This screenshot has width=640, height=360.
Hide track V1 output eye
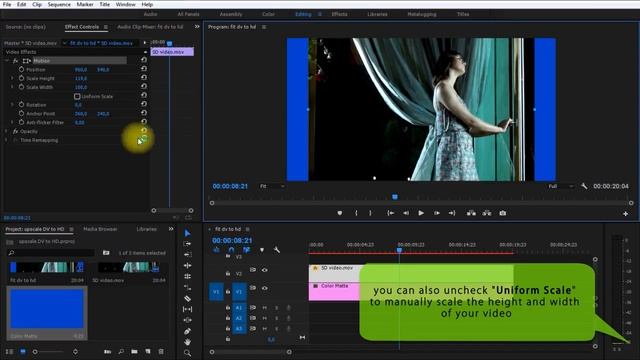264,288
